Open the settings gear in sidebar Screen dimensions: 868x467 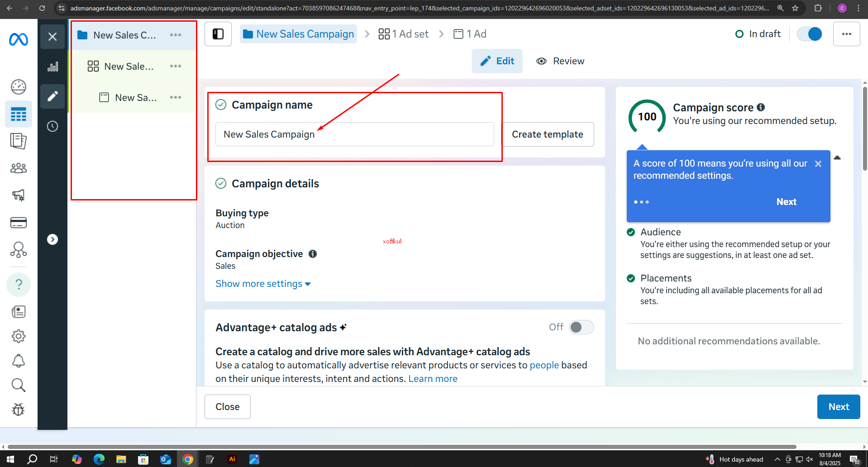(x=19, y=336)
